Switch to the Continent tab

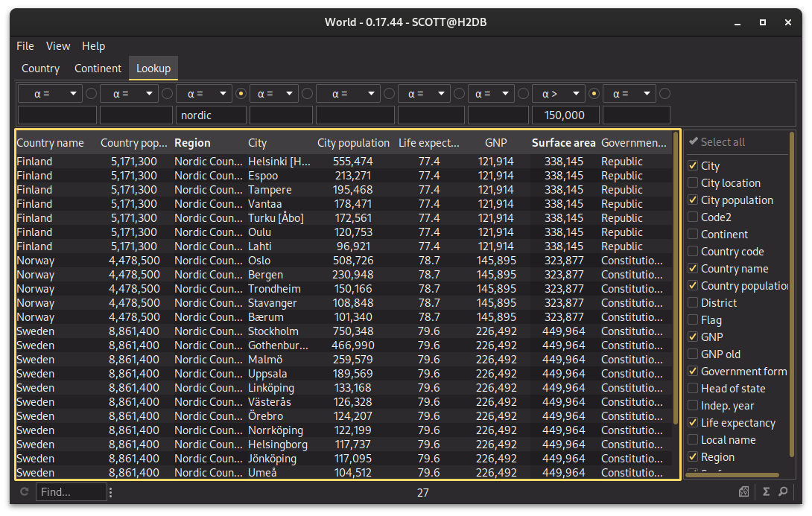point(98,69)
